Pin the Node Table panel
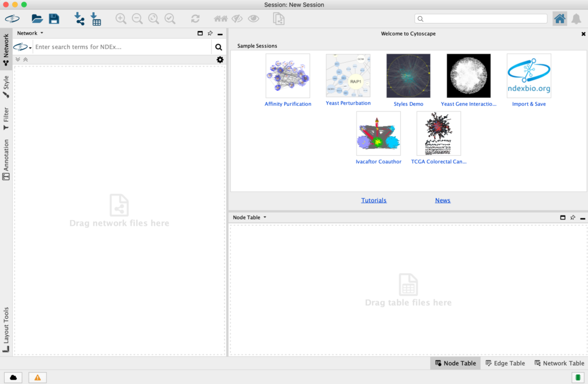 coord(572,217)
